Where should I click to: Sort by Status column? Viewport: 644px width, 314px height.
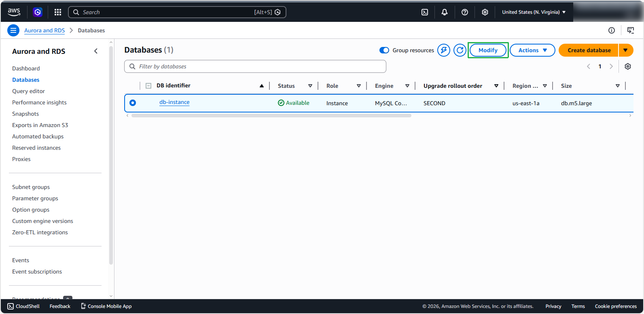click(x=310, y=86)
